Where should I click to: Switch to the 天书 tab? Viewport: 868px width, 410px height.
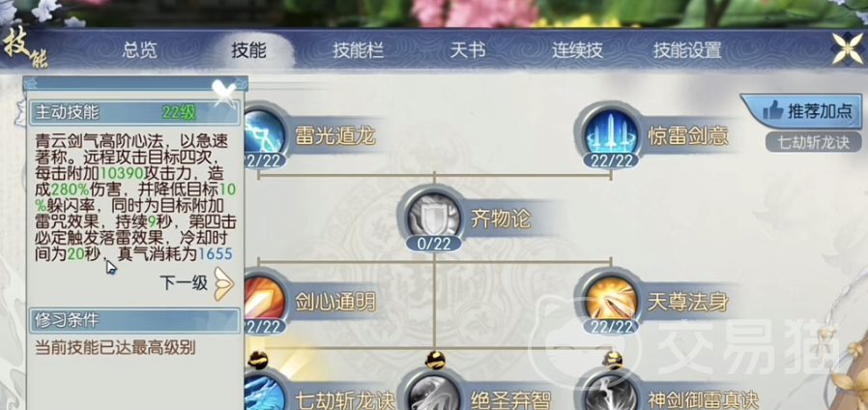click(x=467, y=50)
